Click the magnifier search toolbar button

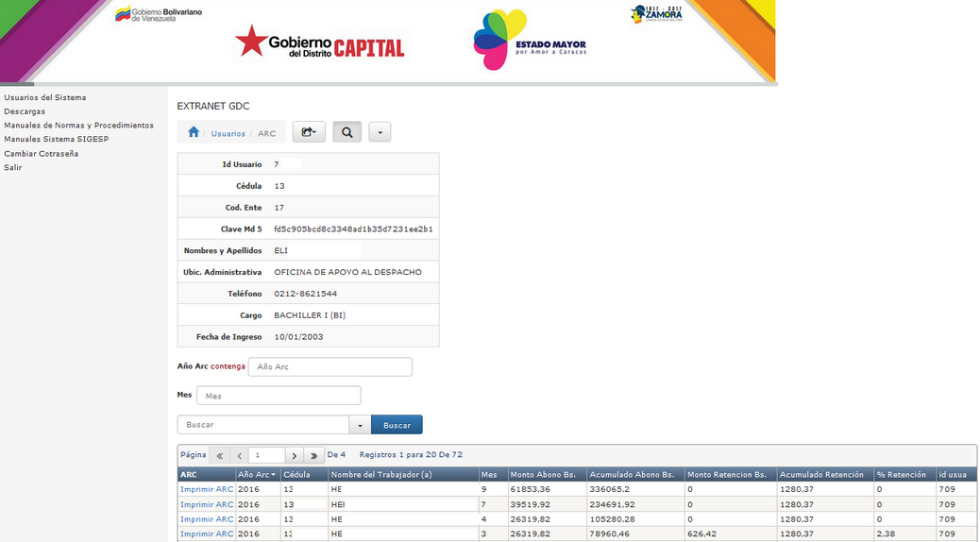point(346,132)
